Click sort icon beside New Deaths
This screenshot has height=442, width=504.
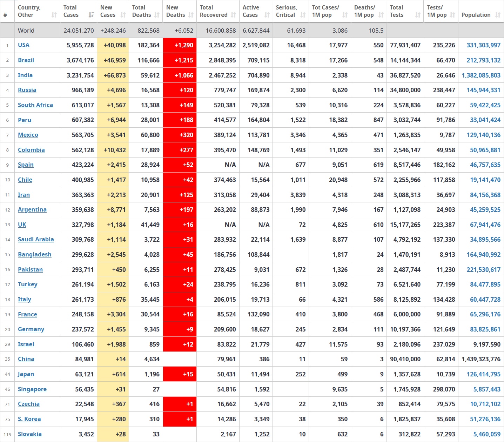191,15
